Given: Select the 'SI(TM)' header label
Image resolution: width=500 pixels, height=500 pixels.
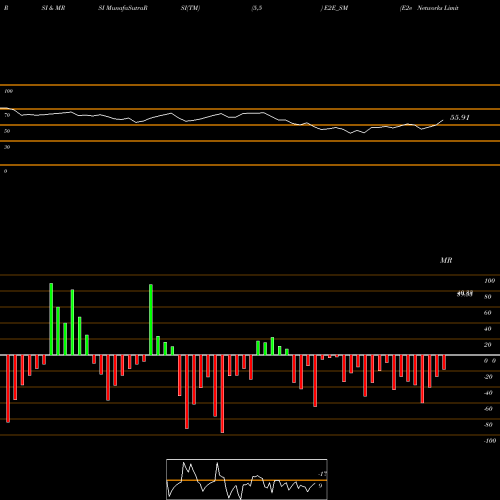Looking at the screenshot, I should click(190, 8).
